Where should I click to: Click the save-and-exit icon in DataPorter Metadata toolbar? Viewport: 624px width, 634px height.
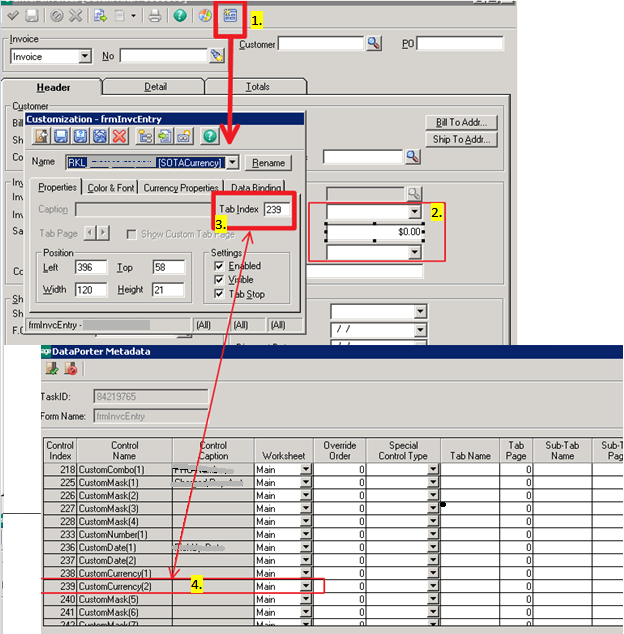click(52, 370)
